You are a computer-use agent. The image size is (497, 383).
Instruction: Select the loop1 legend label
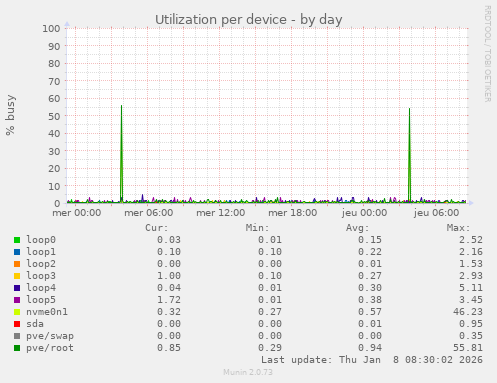(x=41, y=252)
